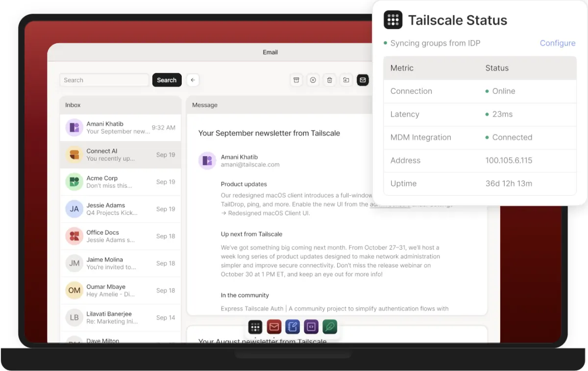The image size is (588, 371).
Task: Open the green feather app in dock
Action: (x=330, y=327)
